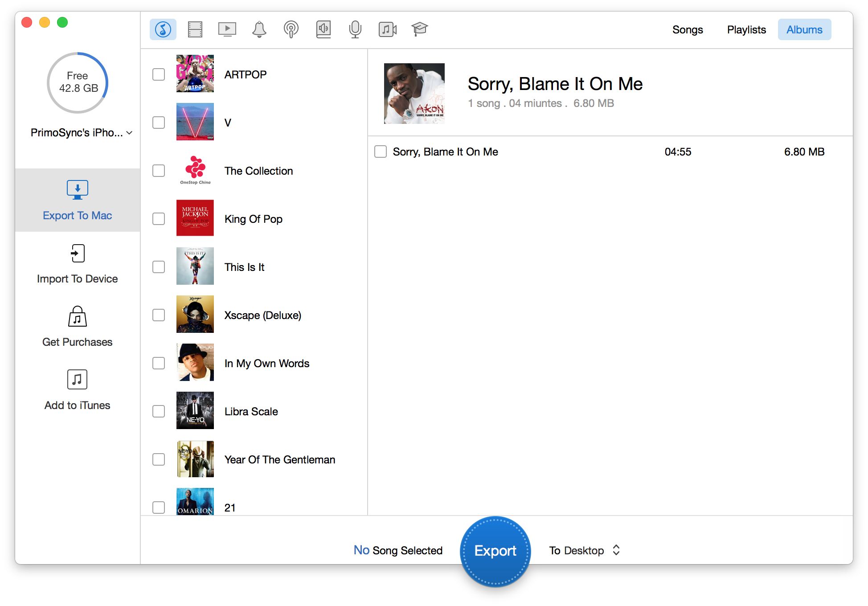Click the blue Export button
Viewport: 868px width, 606px height.
(x=495, y=551)
